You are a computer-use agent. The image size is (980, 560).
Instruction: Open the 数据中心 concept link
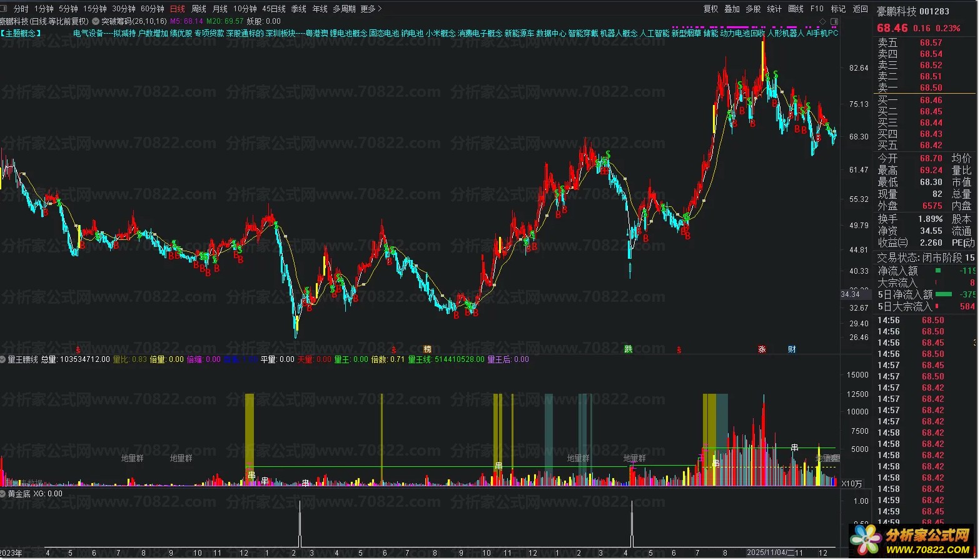coord(551,33)
